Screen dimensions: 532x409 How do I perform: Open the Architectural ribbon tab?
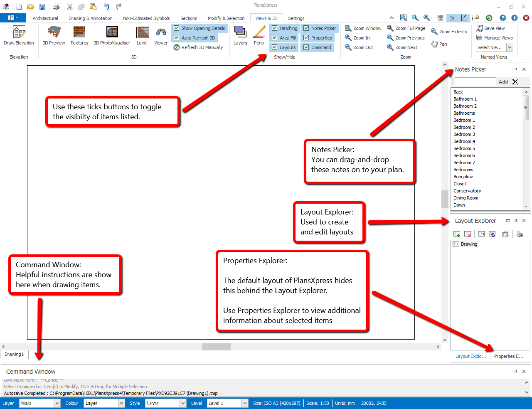(45, 18)
